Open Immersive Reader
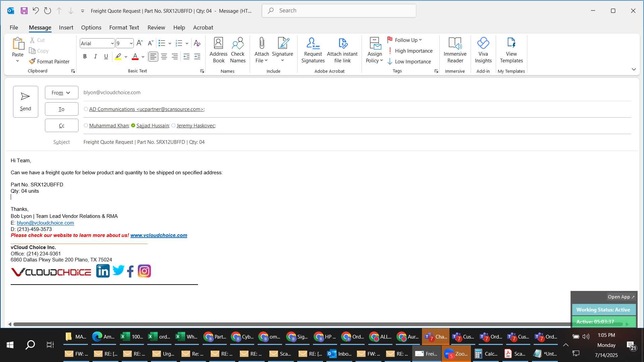Image resolution: width=644 pixels, height=362 pixels. [455, 50]
